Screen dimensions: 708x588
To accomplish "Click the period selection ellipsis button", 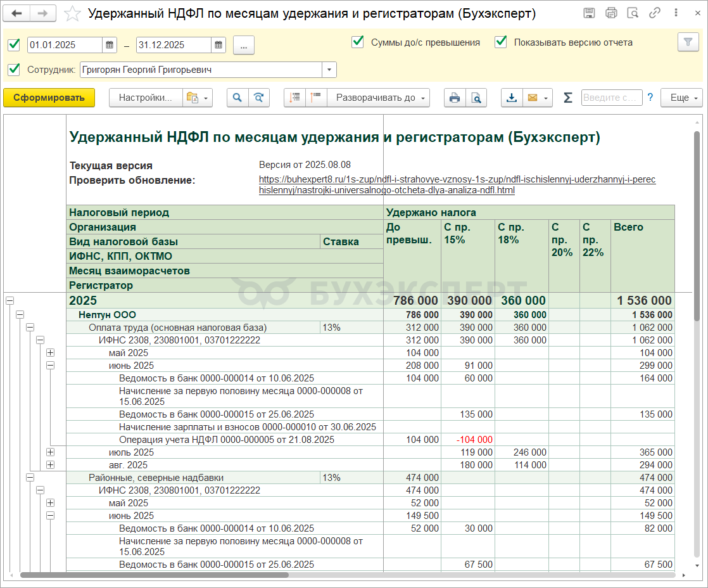I will [x=243, y=45].
